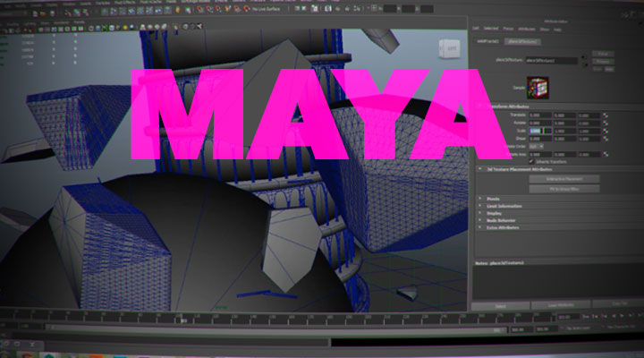Click the current frame marker on timeline
This screenshot has width=644, height=358.
click(183, 320)
